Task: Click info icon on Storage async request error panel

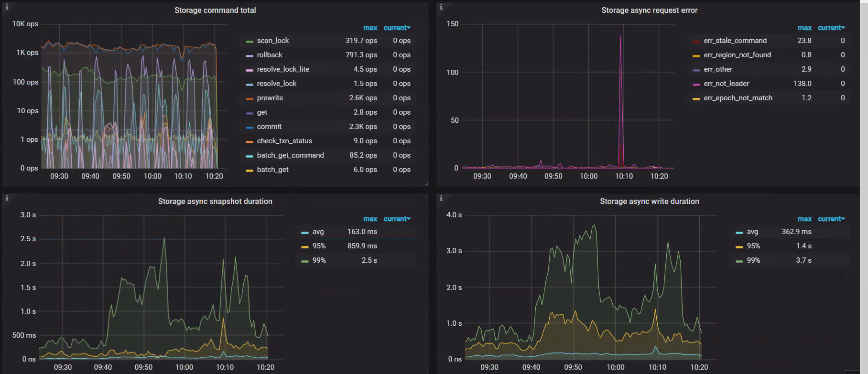Action: 441,7
